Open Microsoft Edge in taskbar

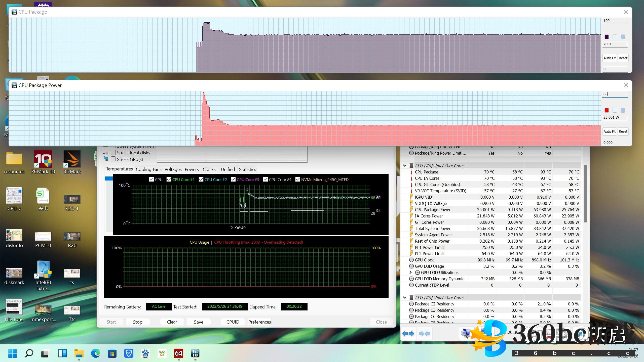pyautogui.click(x=95, y=353)
